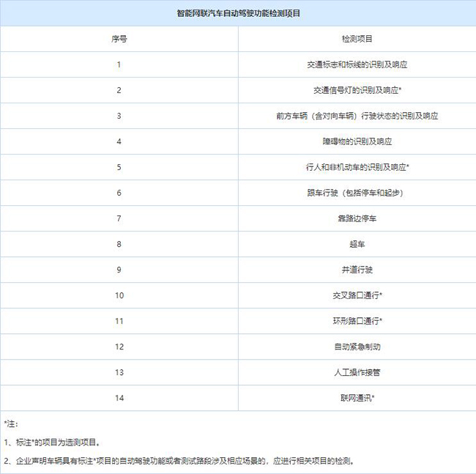Select the 交通信号灯的识别及响应* cell
The image size is (476, 474).
point(357,90)
